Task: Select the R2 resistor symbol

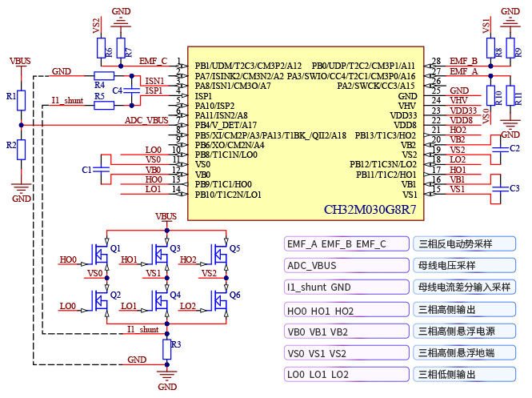Action: point(22,150)
